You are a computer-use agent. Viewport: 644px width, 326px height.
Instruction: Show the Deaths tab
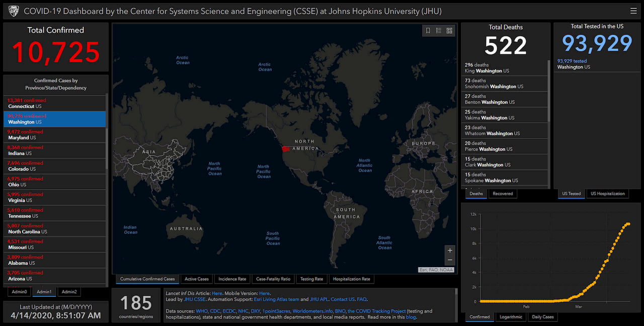click(476, 193)
